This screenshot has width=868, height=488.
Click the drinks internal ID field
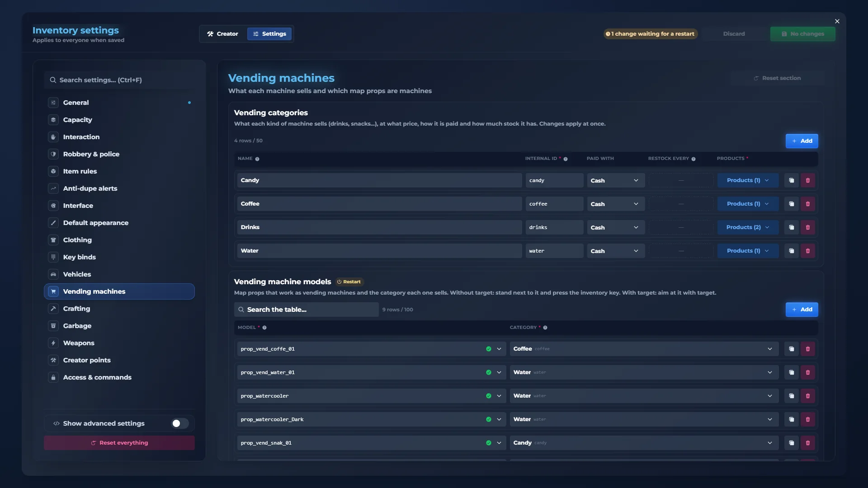(x=554, y=227)
